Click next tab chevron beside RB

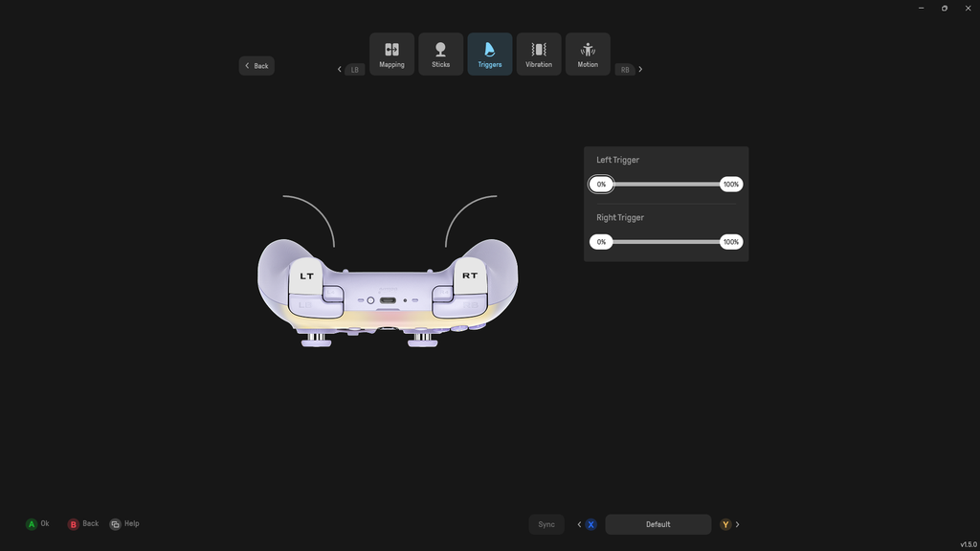tap(640, 69)
